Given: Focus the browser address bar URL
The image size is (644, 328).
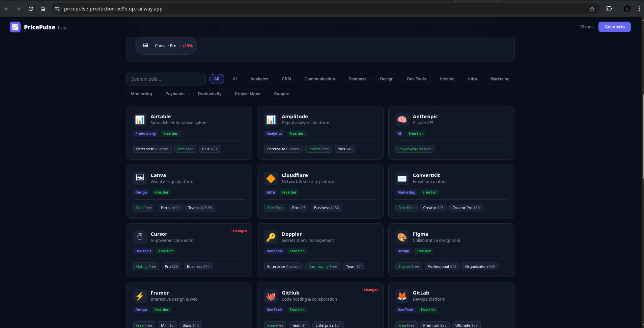Looking at the screenshot, I should coord(113,9).
